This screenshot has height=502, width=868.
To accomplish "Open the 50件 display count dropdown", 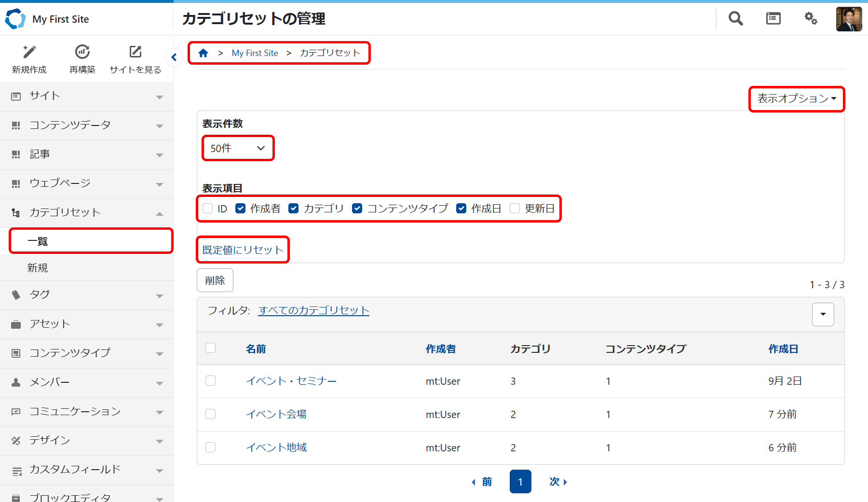I will pos(238,148).
